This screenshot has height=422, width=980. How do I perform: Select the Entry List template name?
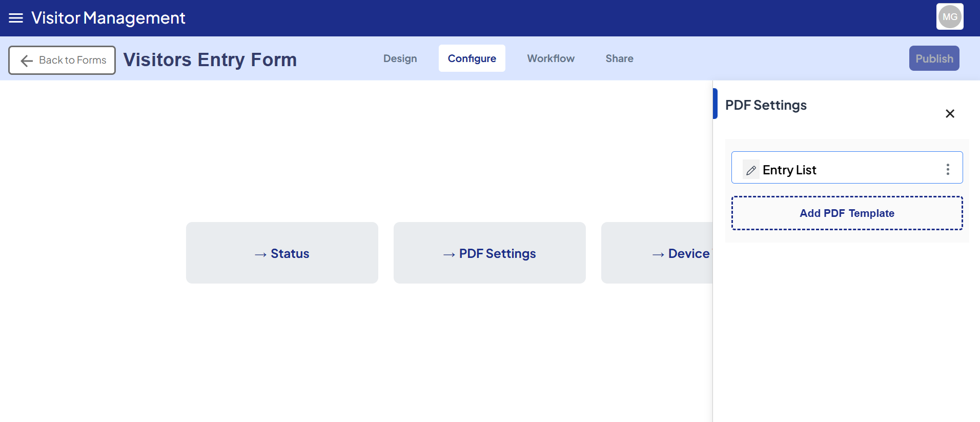pyautogui.click(x=789, y=170)
